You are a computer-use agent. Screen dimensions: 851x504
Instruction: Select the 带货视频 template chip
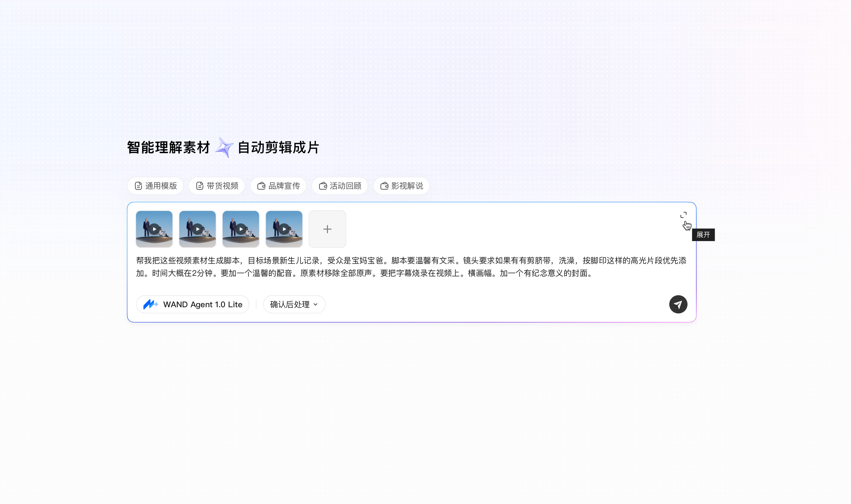(217, 186)
